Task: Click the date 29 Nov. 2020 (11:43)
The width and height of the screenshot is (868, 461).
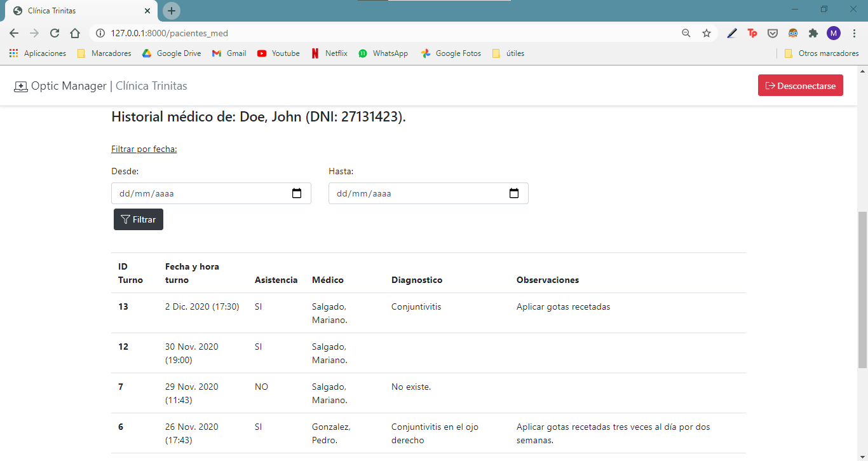Action: click(x=192, y=393)
